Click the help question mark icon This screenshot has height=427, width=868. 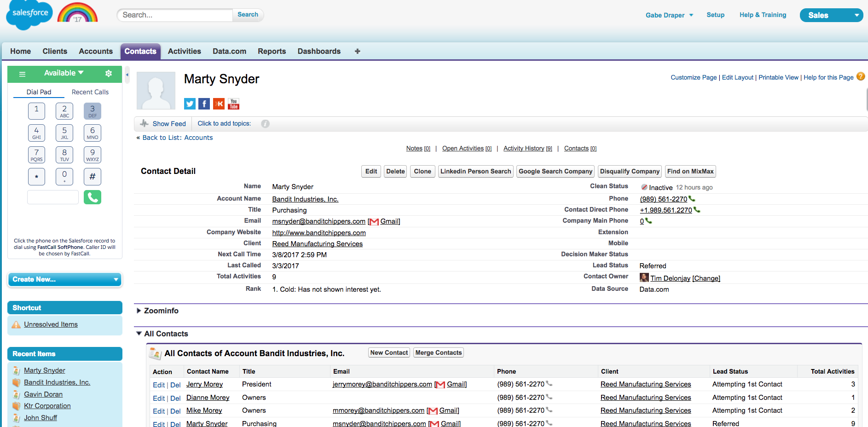tap(861, 77)
